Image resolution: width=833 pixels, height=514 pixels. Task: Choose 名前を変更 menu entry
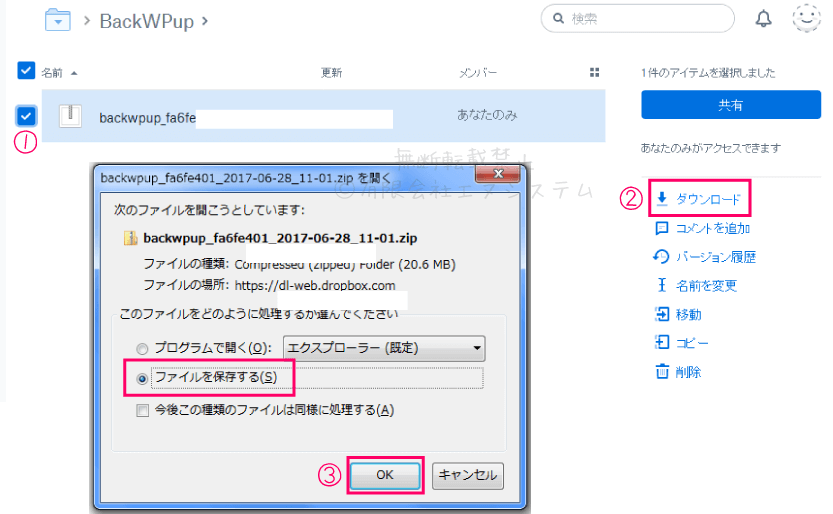tap(706, 286)
